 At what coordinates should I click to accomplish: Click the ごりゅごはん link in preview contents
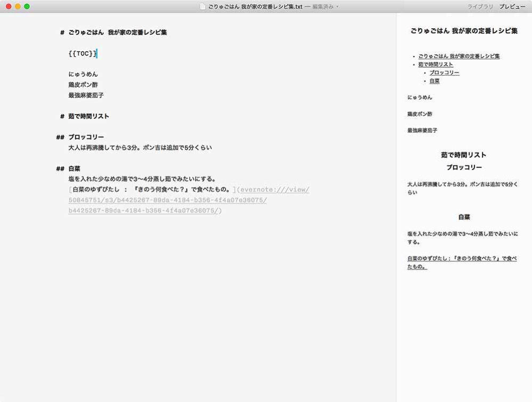click(458, 56)
